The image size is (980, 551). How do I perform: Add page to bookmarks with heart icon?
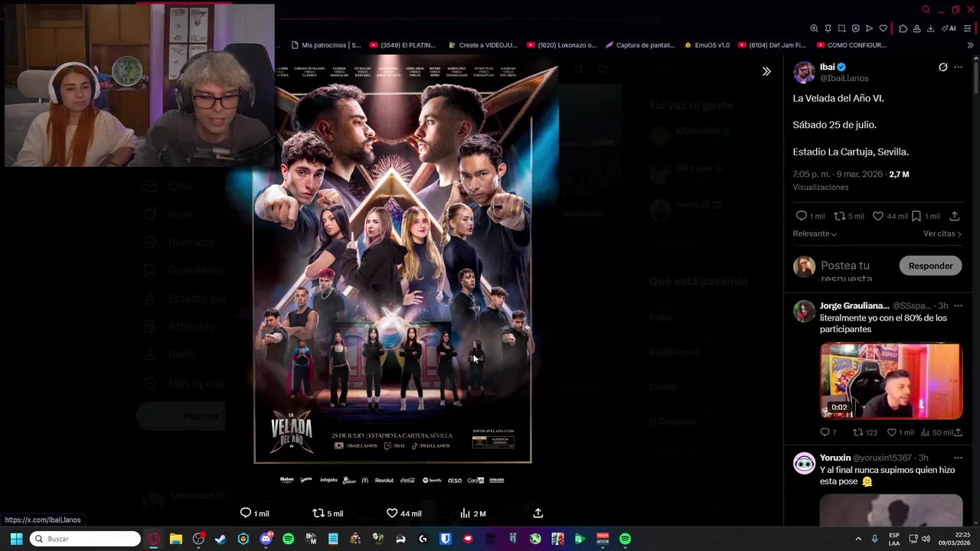point(883,28)
